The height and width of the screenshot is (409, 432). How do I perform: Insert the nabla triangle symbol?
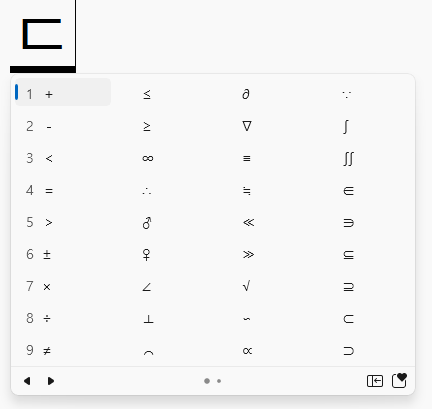(x=247, y=126)
